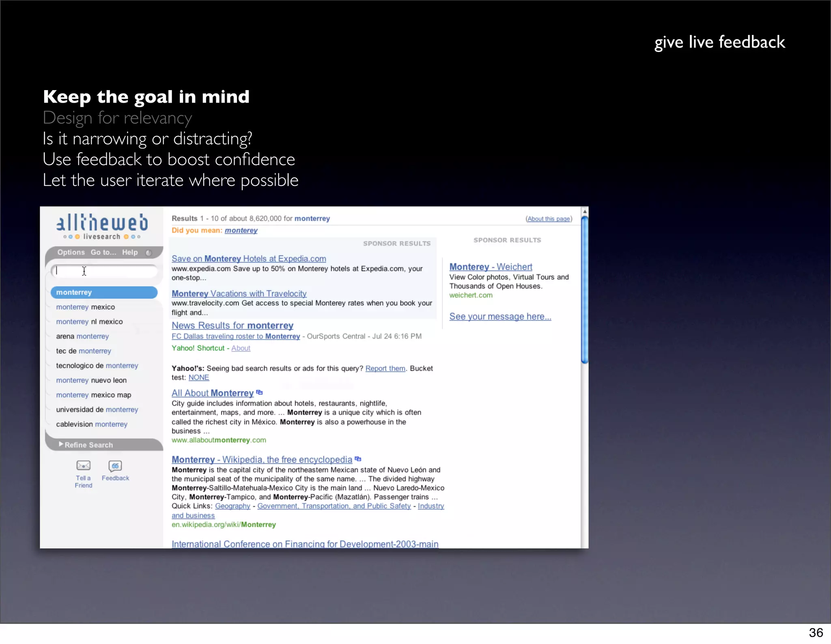831x644 pixels.
Task: Click scrollbar up arrow in results pane
Action: (585, 212)
